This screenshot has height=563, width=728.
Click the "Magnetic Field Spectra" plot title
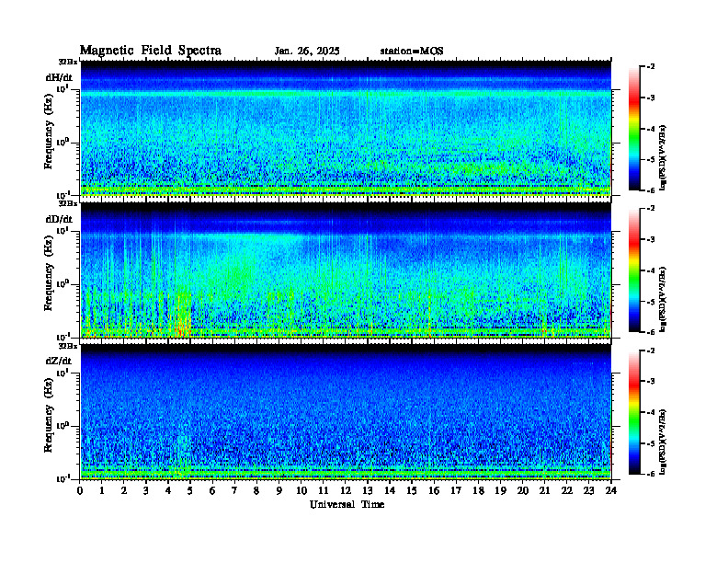tap(151, 51)
